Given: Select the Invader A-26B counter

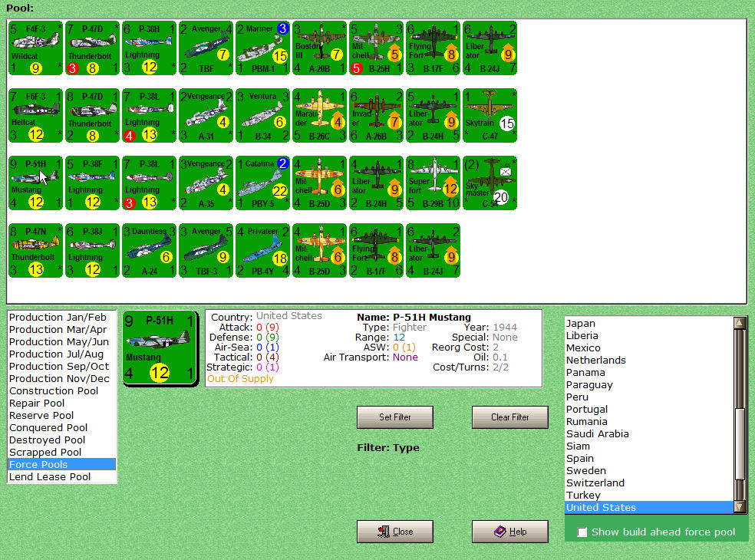Looking at the screenshot, I should [x=377, y=116].
